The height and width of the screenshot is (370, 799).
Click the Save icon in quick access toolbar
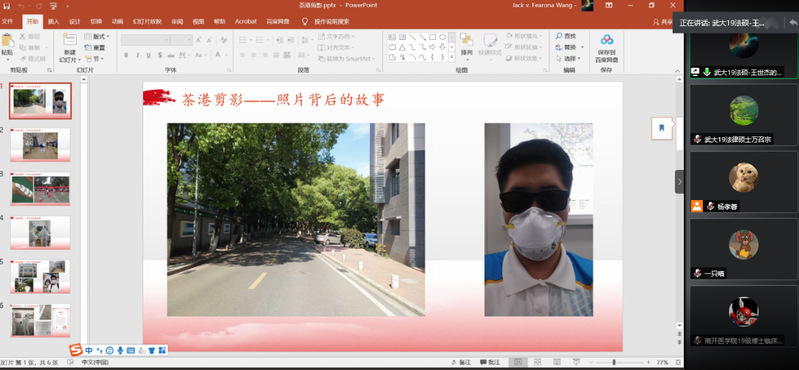pyautogui.click(x=7, y=6)
